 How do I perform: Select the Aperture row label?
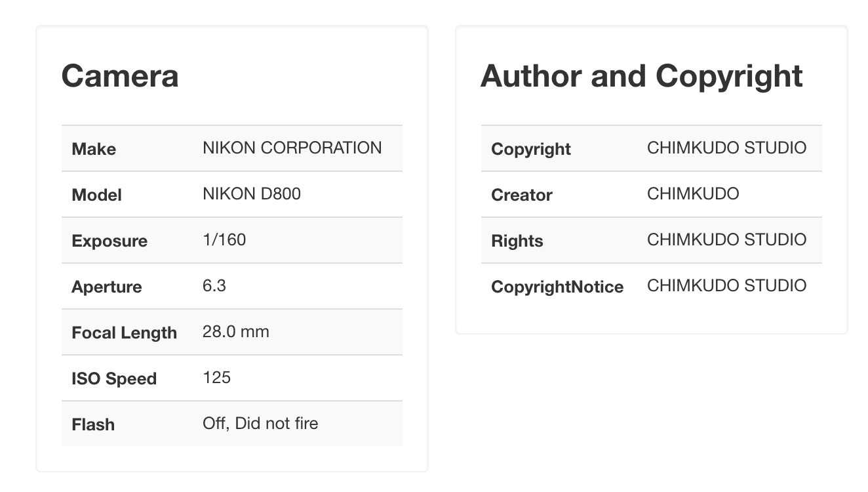[107, 287]
